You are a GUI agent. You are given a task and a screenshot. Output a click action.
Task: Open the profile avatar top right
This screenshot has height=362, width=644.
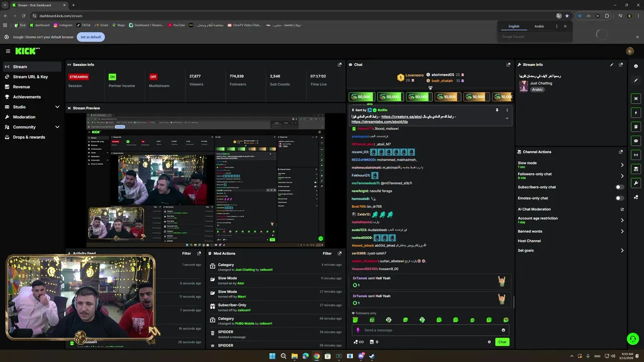(629, 51)
